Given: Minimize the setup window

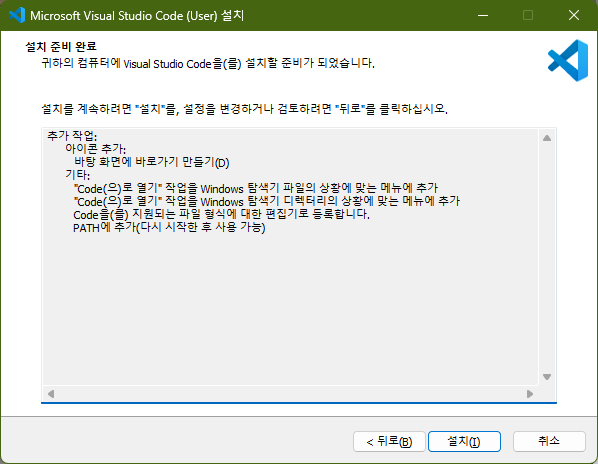Looking at the screenshot, I should pos(483,15).
